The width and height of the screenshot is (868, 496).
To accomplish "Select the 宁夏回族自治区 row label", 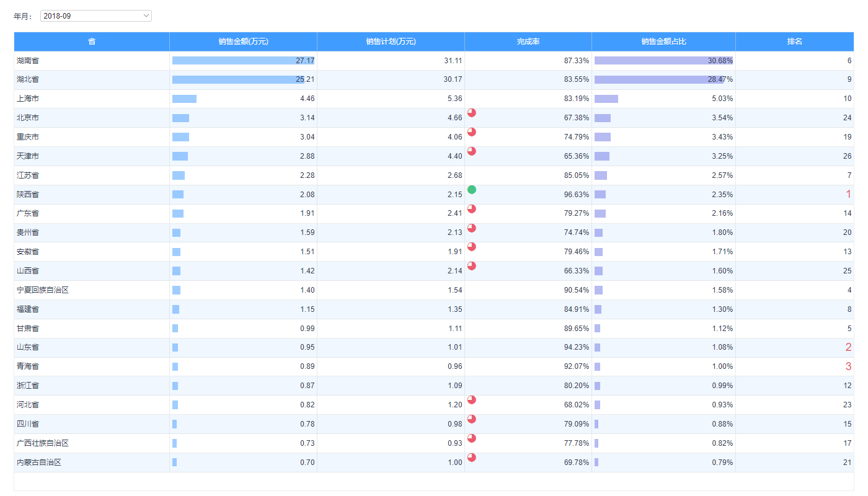I will click(43, 290).
